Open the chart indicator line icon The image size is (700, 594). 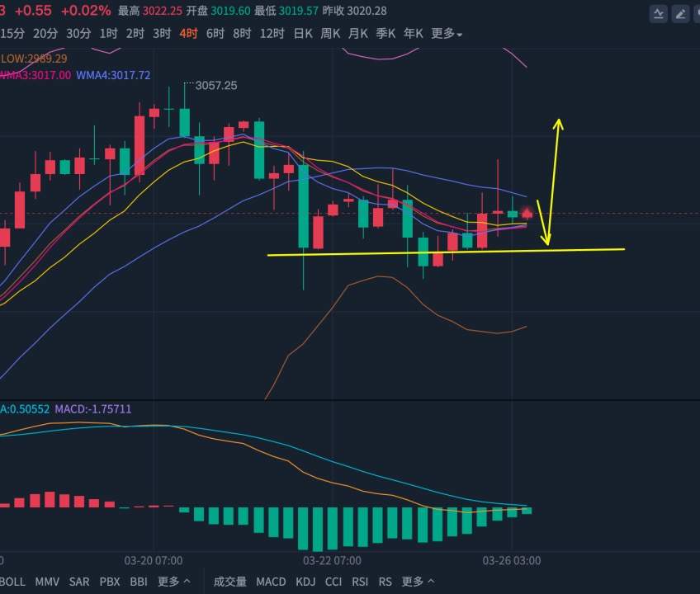(658, 14)
